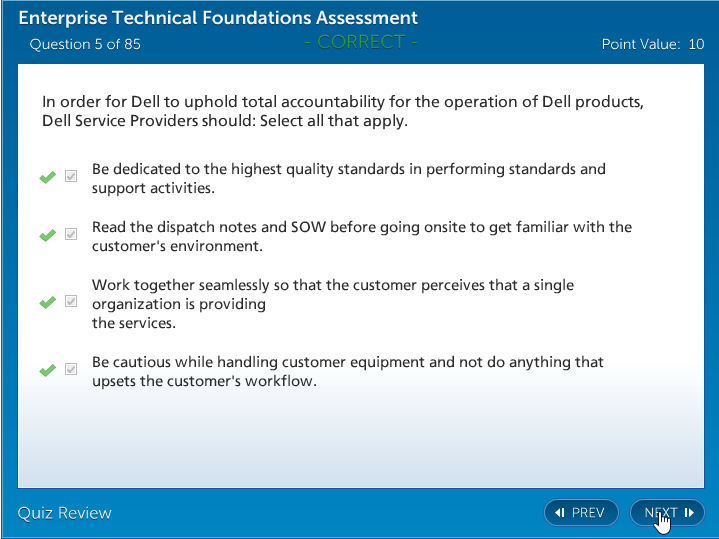Toggle the checkbox for working together seamlessly
719x539 pixels.
click(71, 301)
